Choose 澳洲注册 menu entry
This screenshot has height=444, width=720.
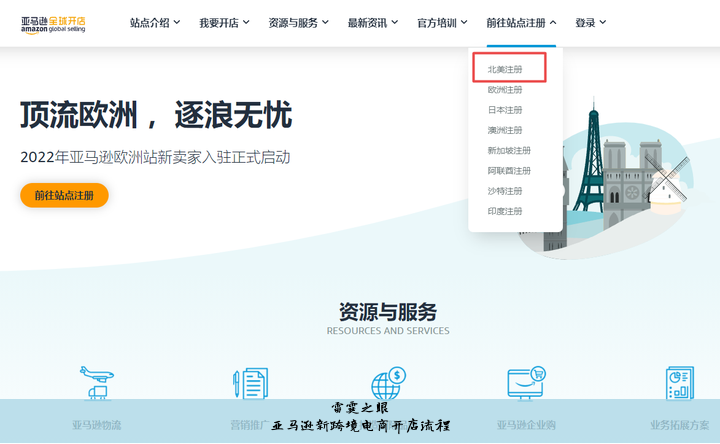(x=505, y=130)
